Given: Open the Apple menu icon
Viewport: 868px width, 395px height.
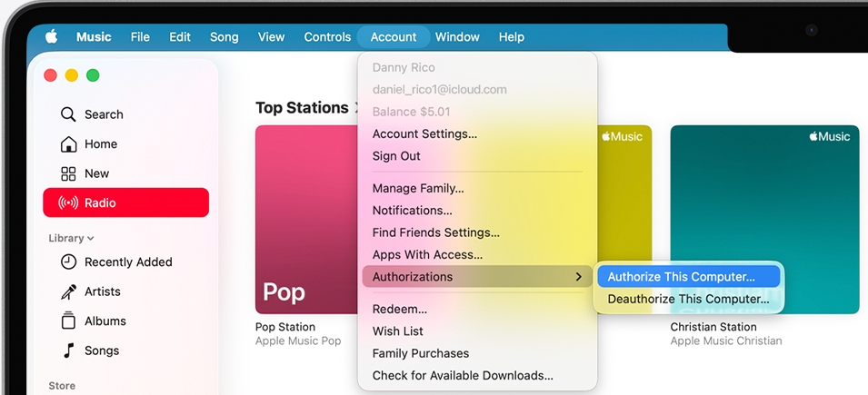Looking at the screenshot, I should [x=52, y=36].
